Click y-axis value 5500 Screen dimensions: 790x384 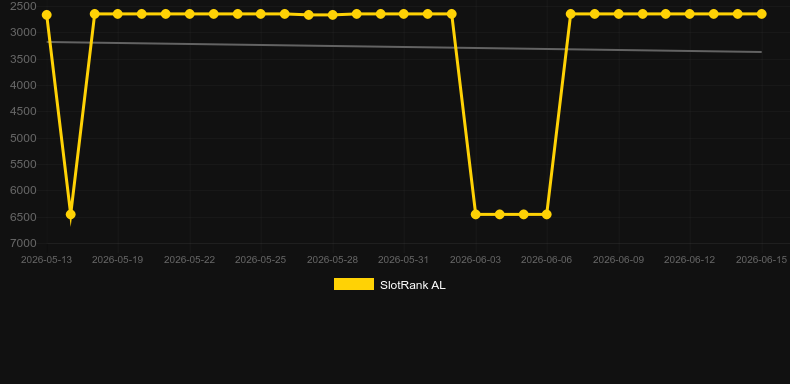pos(23,164)
